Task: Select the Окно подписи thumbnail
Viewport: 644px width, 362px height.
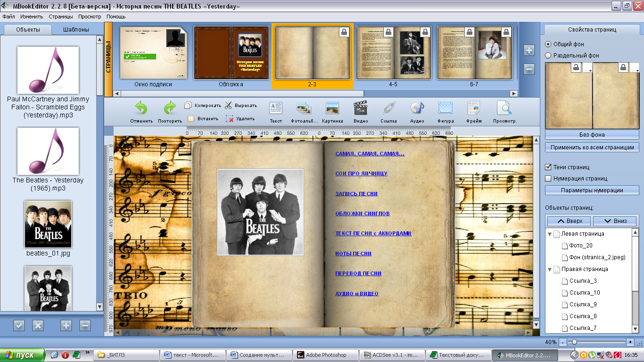Action: [153, 53]
